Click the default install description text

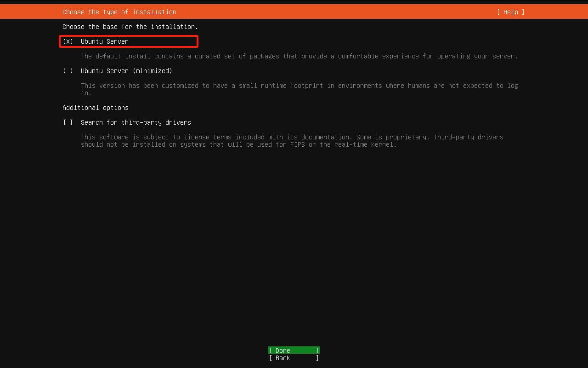tap(300, 56)
